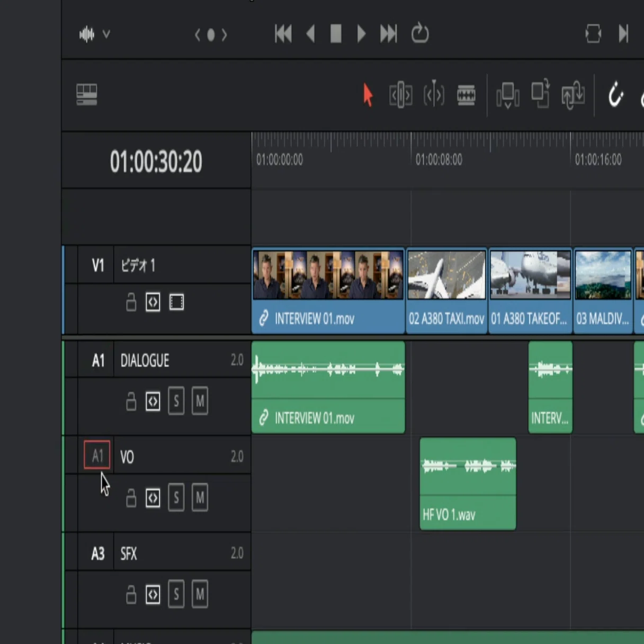Click ruler at 01:00:16:00 mark
Screen dimensions: 644x644
598,159
